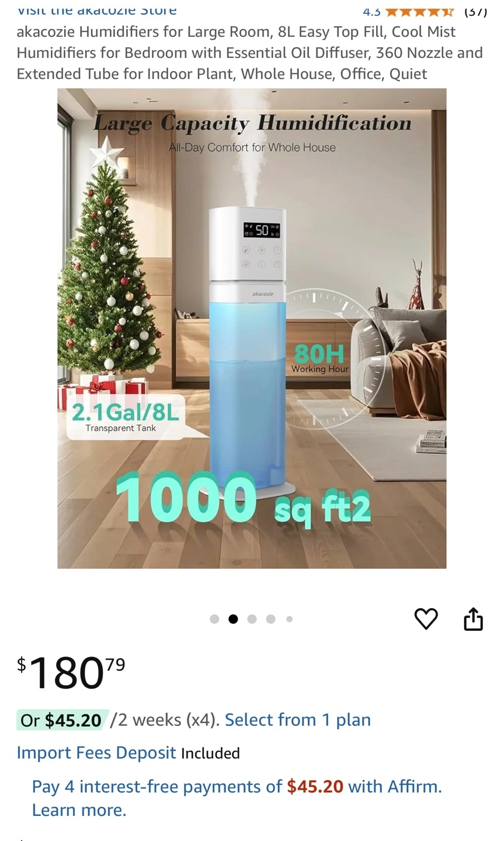Tap the 80H Working Hour graphic
Image resolution: width=504 pixels, height=841 pixels.
320,357
